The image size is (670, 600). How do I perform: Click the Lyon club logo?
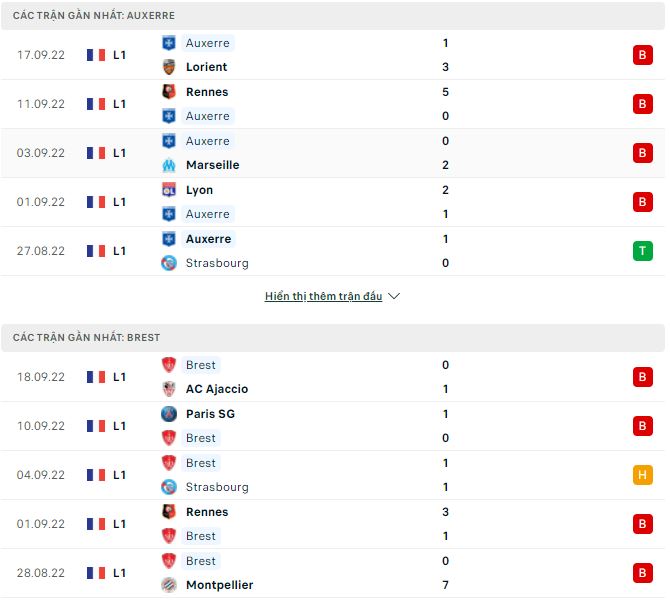click(169, 190)
